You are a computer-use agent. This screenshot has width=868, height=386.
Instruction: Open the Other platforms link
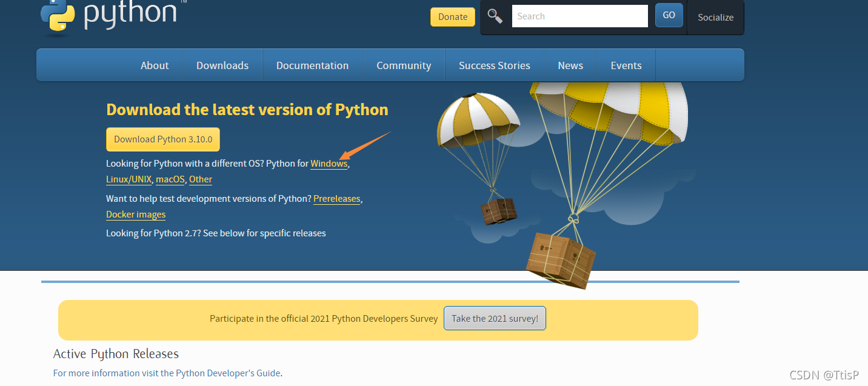click(x=201, y=179)
